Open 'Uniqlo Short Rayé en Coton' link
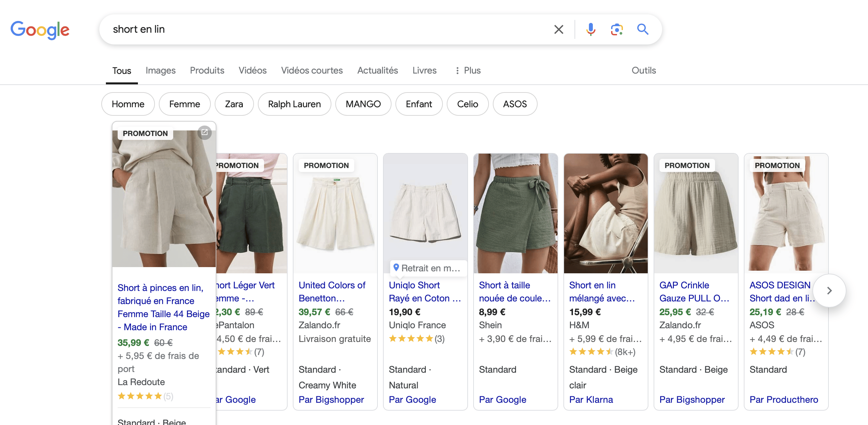This screenshot has width=868, height=425. pyautogui.click(x=425, y=292)
